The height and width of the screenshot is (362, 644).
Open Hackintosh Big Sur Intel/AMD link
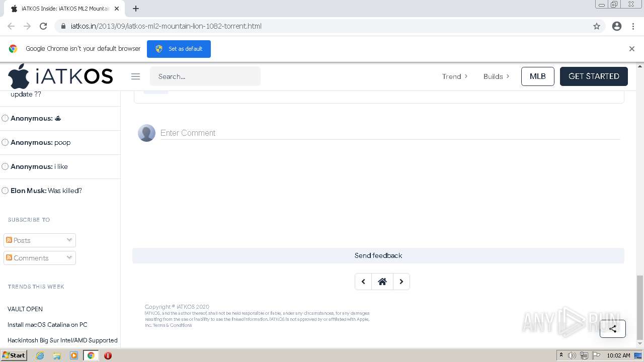(x=62, y=340)
